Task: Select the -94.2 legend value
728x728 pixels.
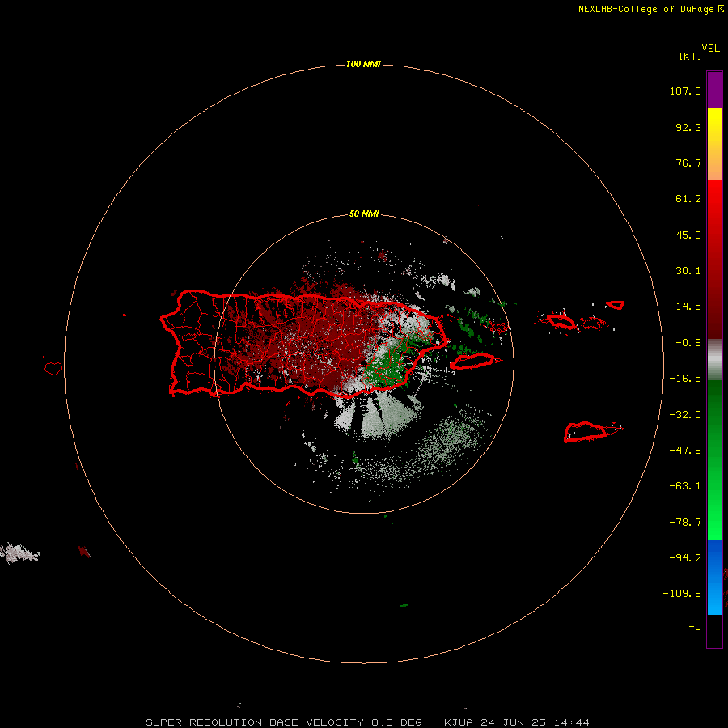Action: coord(685,558)
